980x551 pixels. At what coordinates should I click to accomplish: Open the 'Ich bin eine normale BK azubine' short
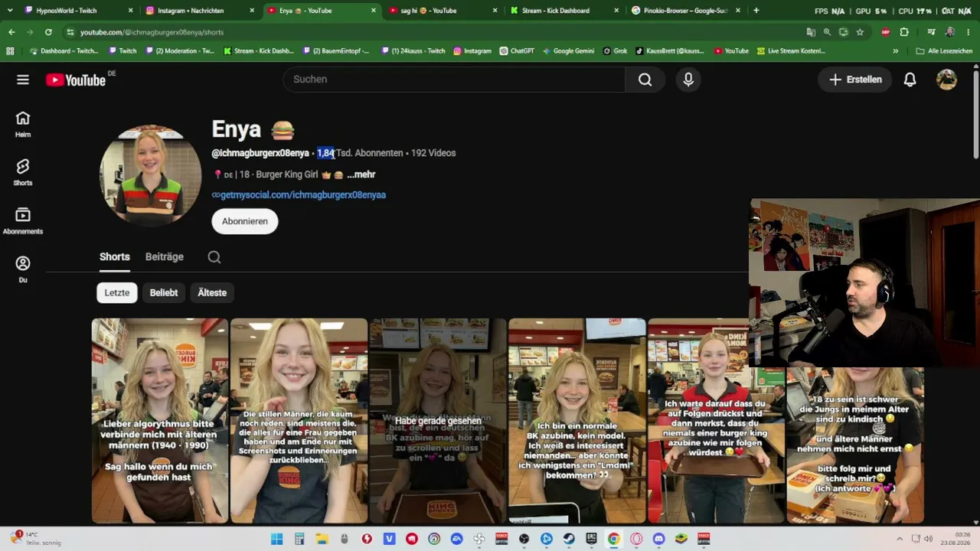(x=577, y=421)
